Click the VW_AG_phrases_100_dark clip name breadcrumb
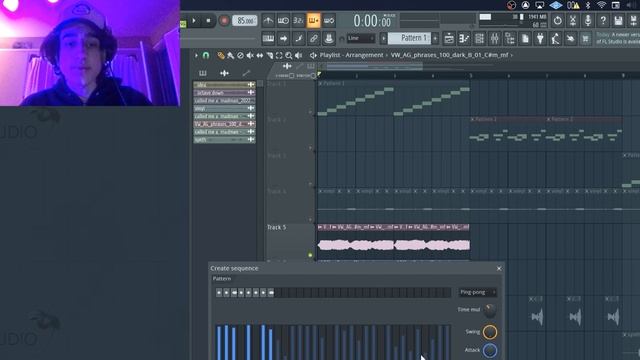Viewport: 640px width, 360px height. (449, 55)
